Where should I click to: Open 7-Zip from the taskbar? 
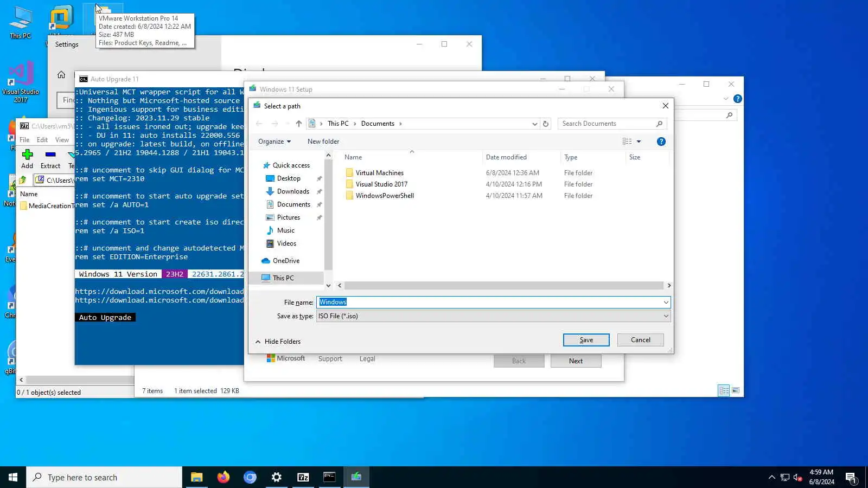point(303,477)
